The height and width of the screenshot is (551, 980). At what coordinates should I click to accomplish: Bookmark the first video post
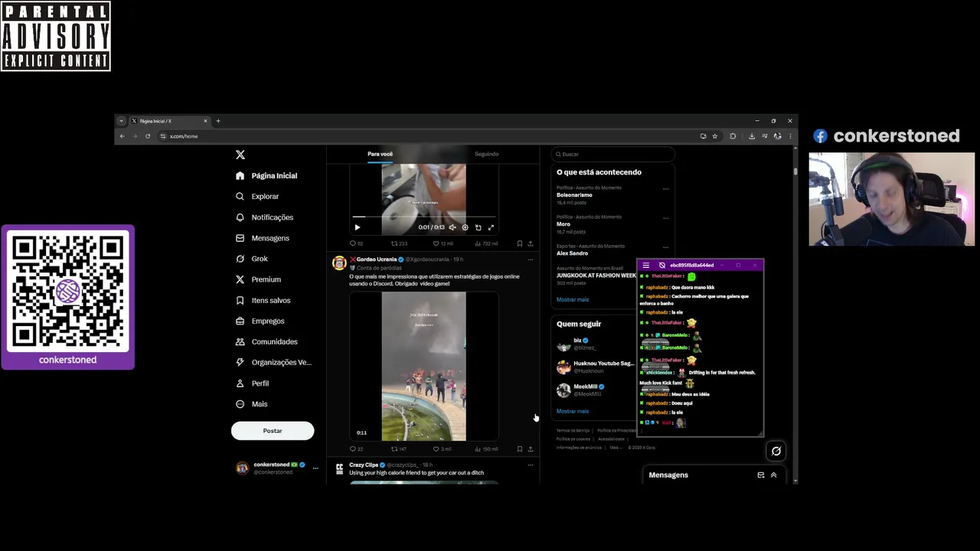(519, 243)
